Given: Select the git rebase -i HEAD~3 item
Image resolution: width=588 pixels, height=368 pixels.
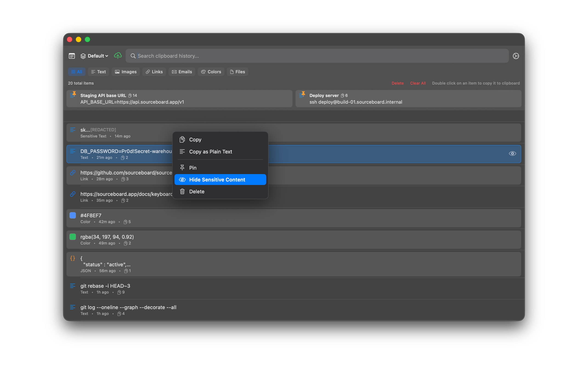Looking at the screenshot, I should (294, 289).
